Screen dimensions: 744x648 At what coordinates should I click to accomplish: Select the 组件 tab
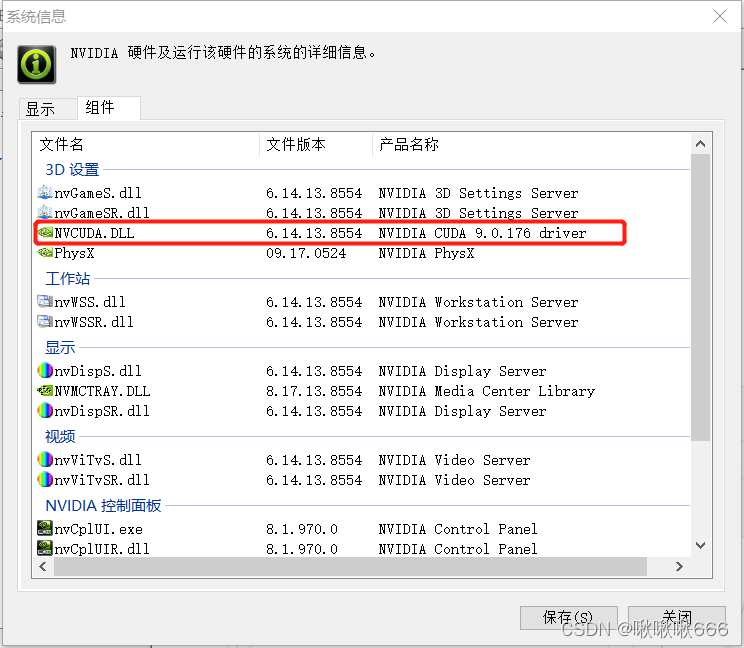coord(109,107)
